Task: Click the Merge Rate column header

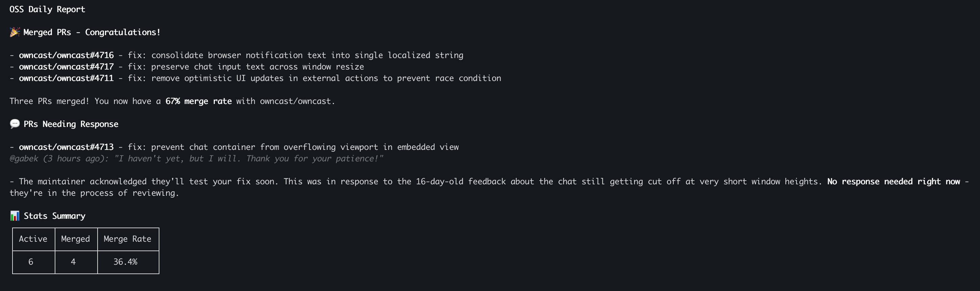Action: (x=127, y=239)
